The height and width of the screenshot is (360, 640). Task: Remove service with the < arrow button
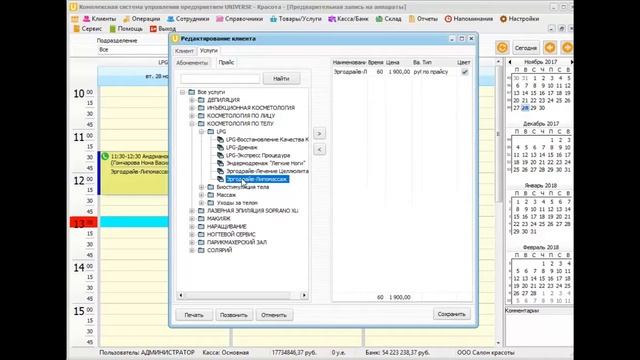pos(320,149)
